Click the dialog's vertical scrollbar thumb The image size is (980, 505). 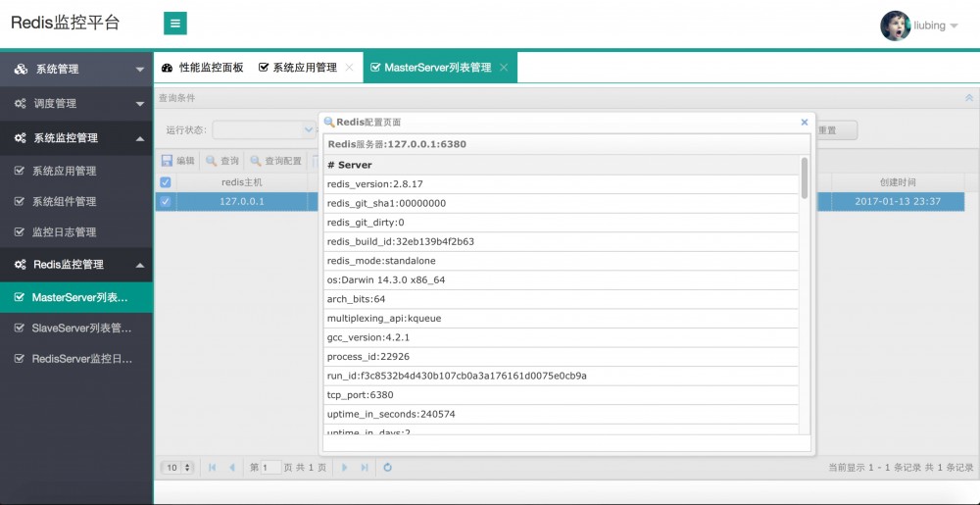point(805,177)
